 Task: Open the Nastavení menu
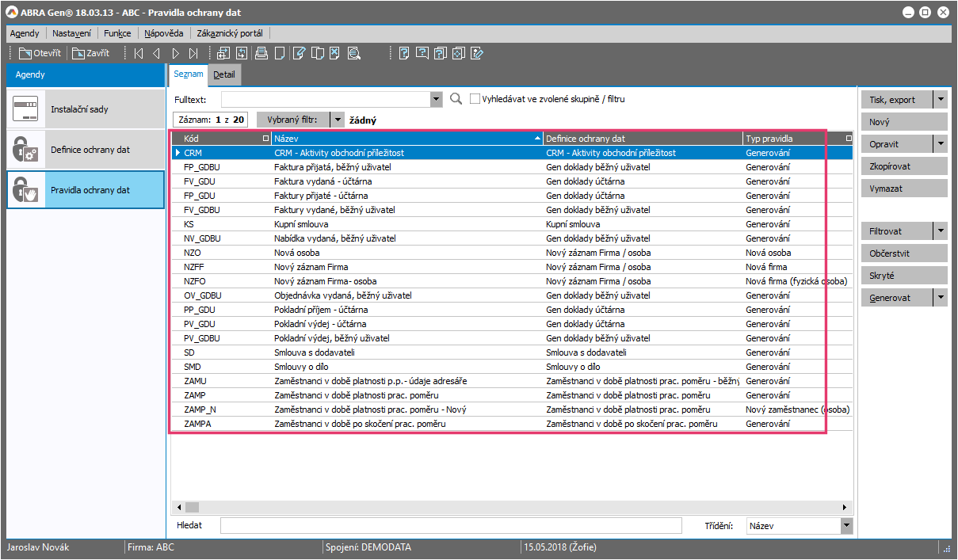(x=71, y=33)
